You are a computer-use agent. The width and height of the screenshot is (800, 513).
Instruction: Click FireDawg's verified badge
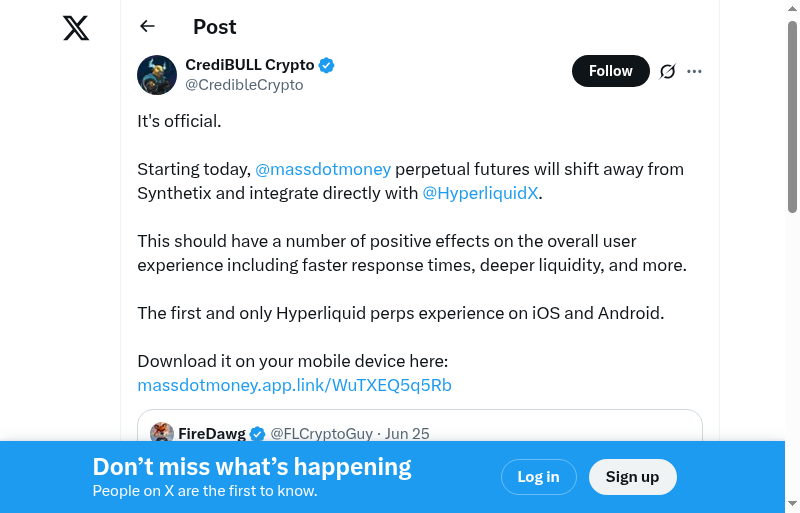(258, 433)
